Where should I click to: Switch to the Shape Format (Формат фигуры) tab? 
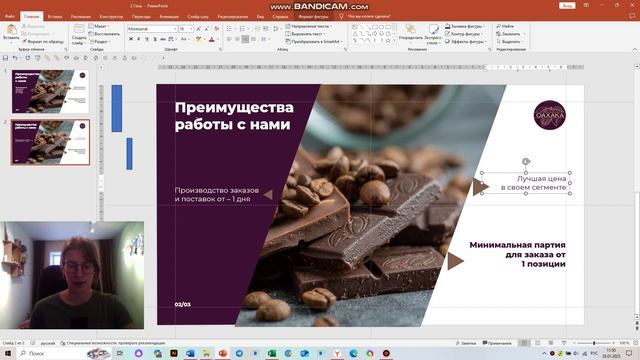[313, 17]
